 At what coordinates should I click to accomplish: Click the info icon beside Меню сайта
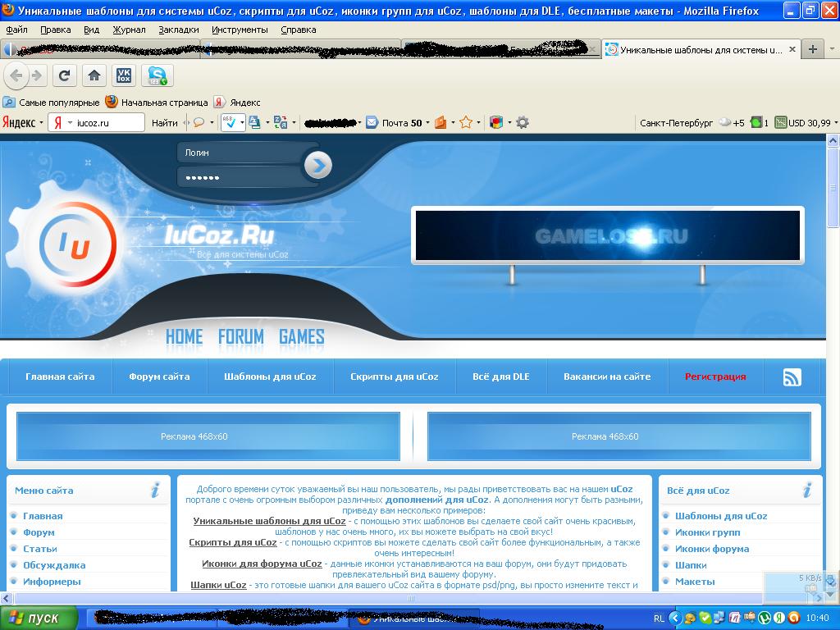pos(155,490)
